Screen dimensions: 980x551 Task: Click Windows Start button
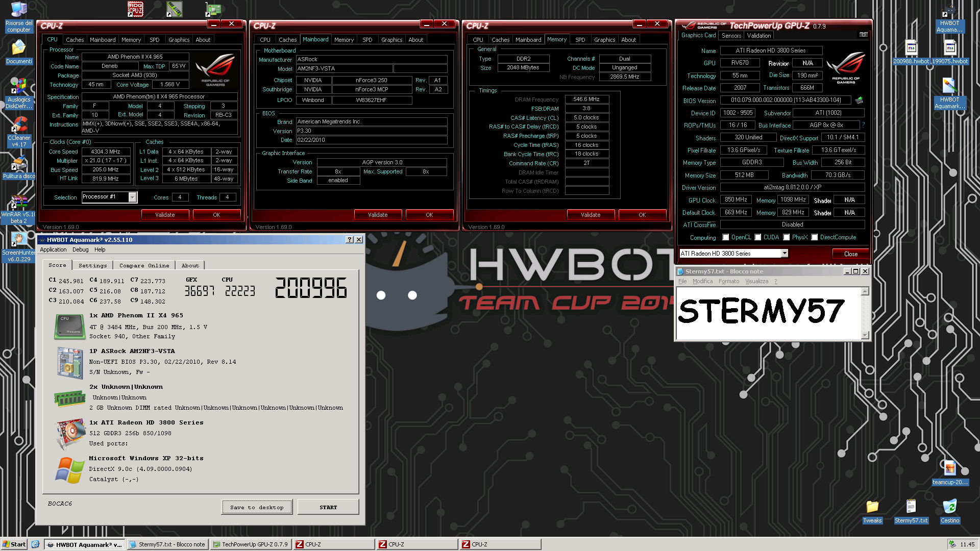14,544
